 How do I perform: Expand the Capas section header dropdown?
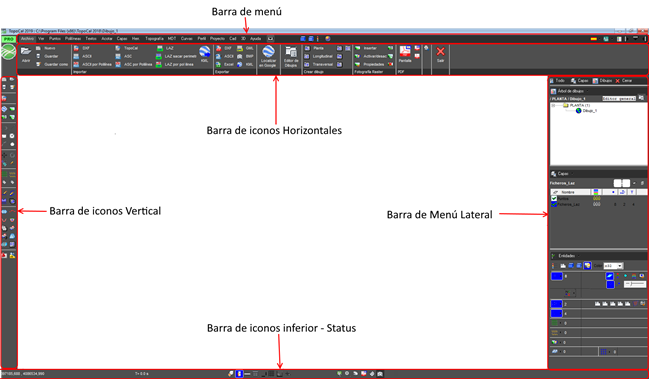pos(573,174)
